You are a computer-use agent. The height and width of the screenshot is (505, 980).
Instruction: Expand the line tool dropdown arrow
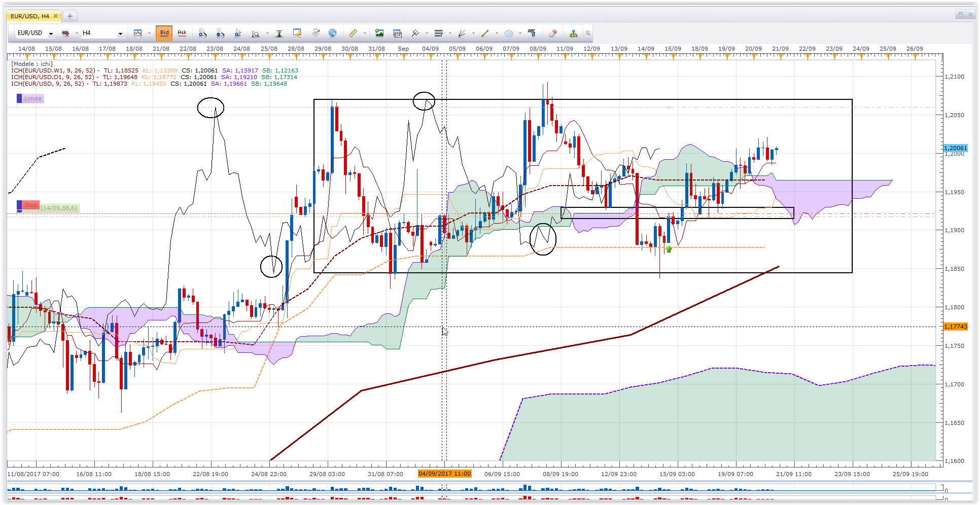497,33
